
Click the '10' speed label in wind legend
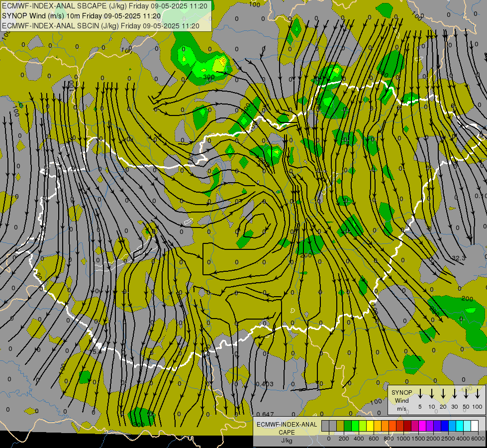click(x=431, y=407)
